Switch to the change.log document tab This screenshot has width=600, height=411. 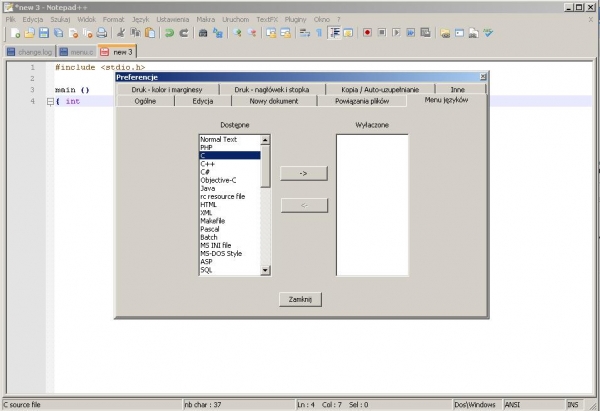tap(28, 51)
